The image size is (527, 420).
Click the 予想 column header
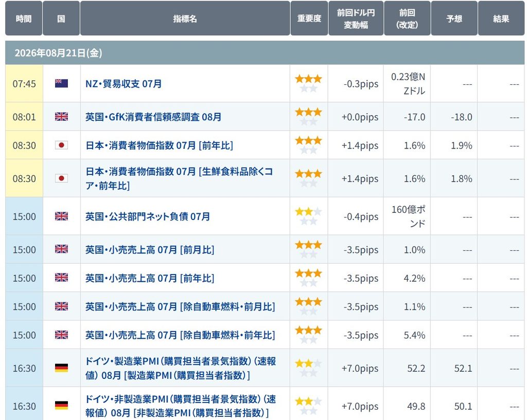point(454,18)
